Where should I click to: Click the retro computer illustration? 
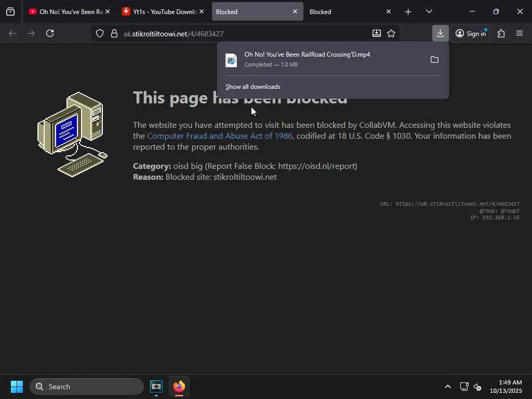tap(73, 135)
